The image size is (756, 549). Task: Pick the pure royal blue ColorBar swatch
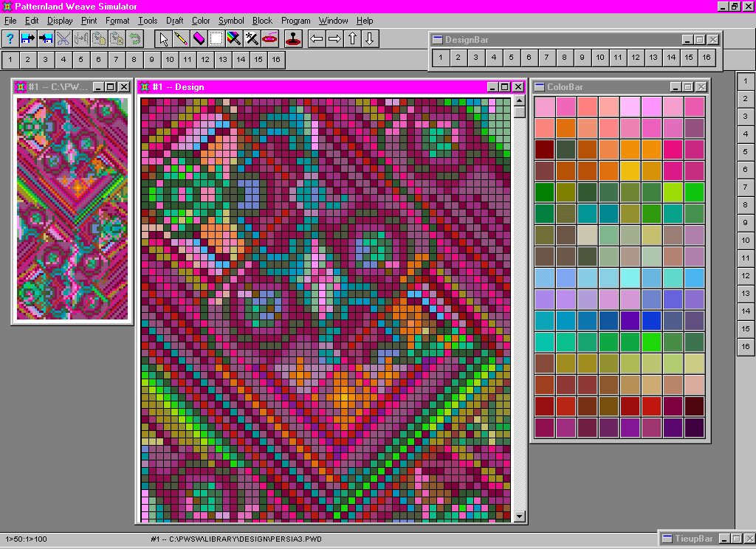651,320
